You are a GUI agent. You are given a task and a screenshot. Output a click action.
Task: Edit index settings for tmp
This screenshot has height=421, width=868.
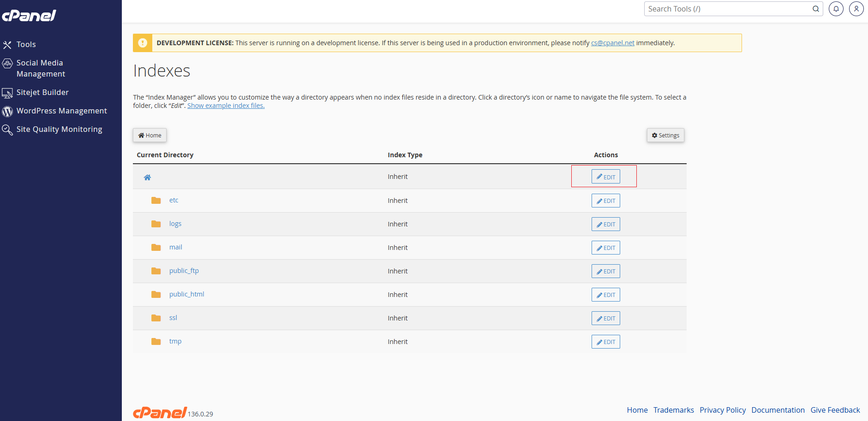605,342
